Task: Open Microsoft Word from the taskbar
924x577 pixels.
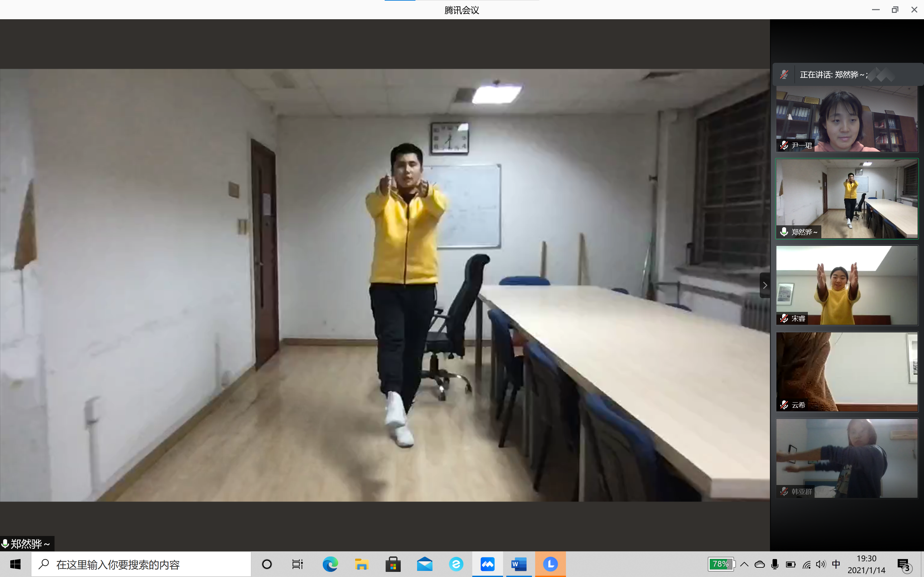Action: pyautogui.click(x=518, y=564)
